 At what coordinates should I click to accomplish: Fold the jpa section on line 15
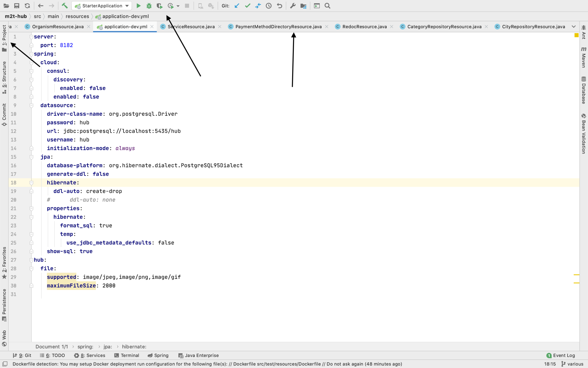click(x=31, y=157)
